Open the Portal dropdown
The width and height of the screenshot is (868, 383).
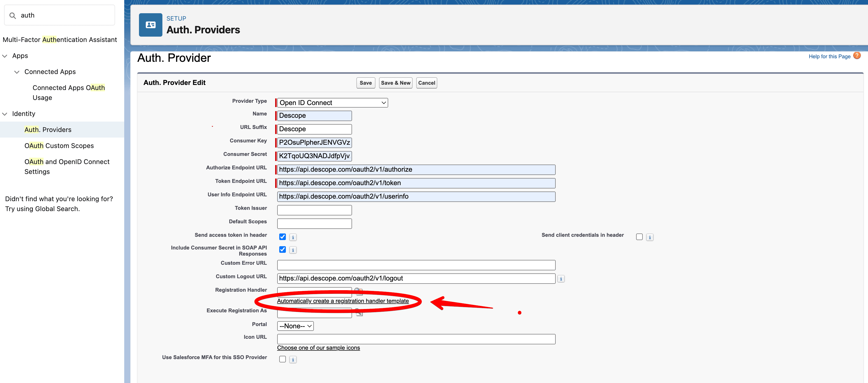coord(295,326)
